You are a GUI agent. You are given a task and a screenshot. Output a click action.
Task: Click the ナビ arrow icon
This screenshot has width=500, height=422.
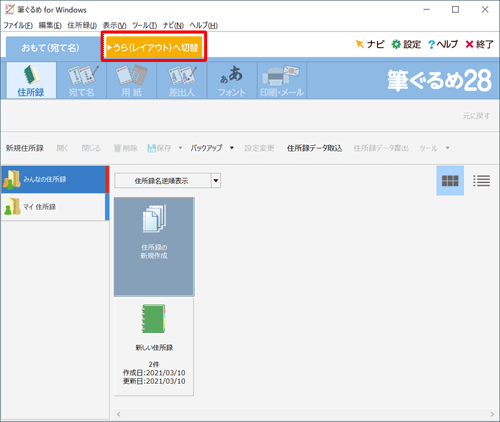360,44
